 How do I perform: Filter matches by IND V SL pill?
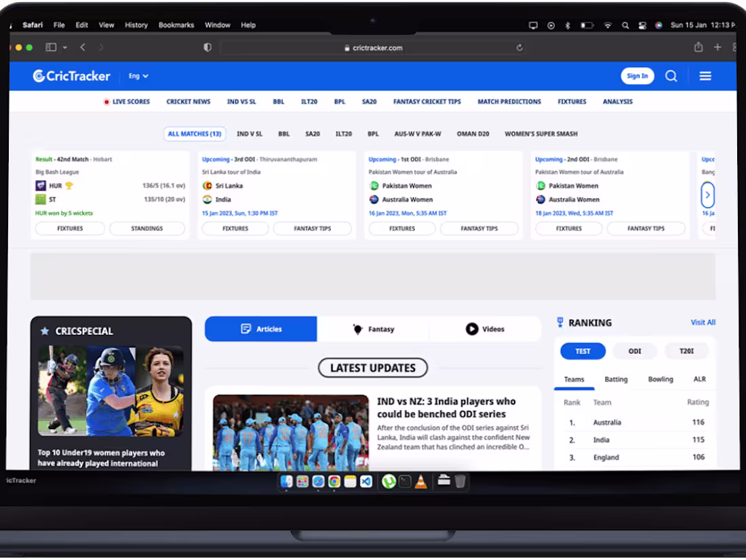250,134
